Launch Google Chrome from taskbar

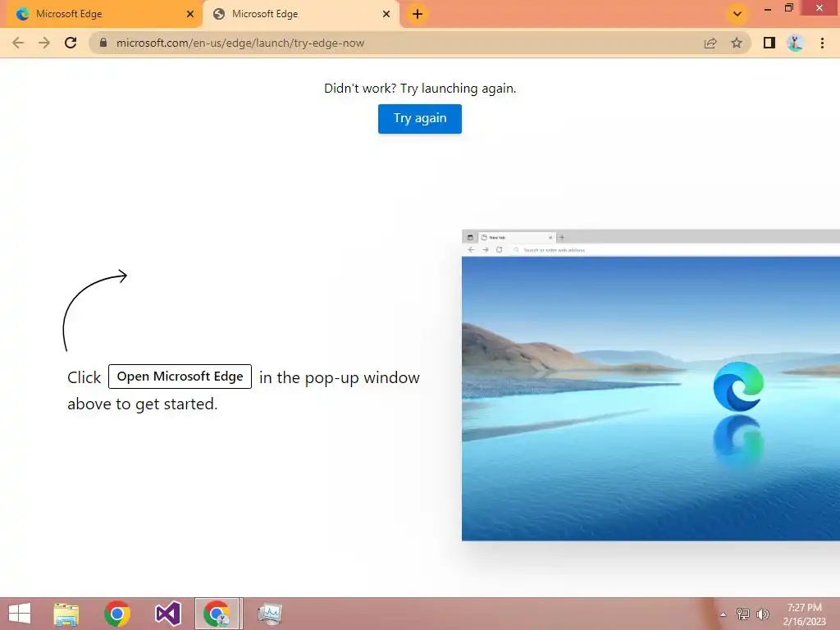(x=117, y=614)
